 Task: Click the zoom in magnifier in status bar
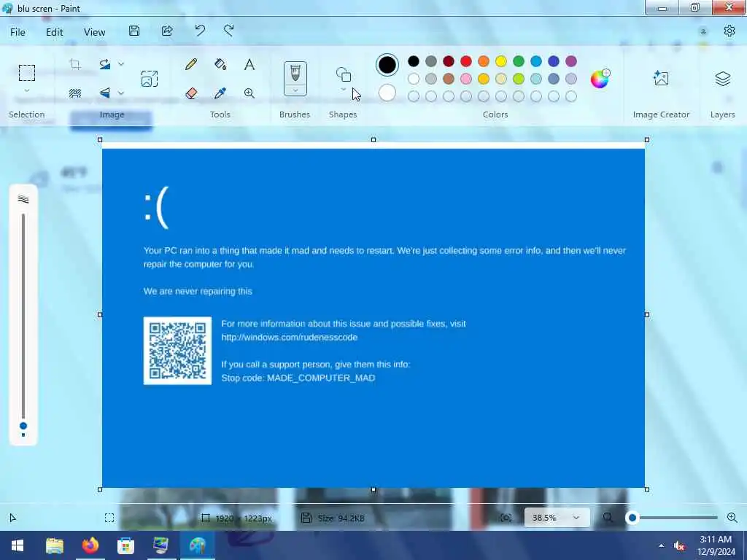732,518
